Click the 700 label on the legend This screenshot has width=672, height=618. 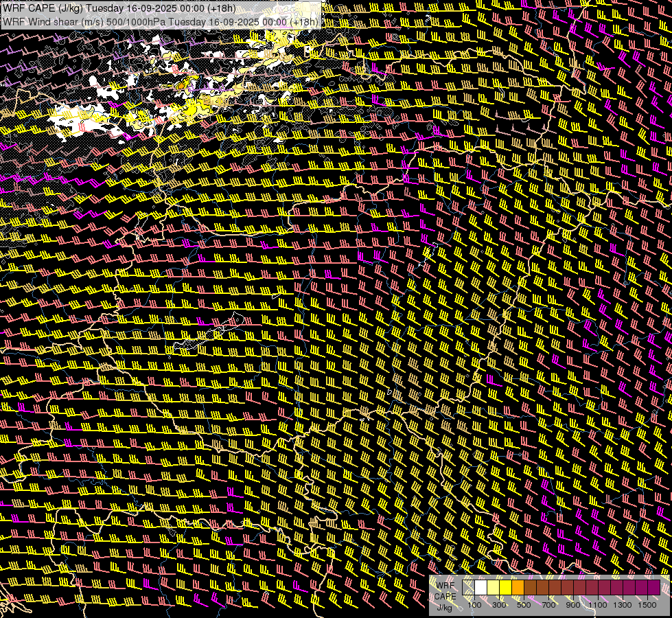pyautogui.click(x=548, y=605)
